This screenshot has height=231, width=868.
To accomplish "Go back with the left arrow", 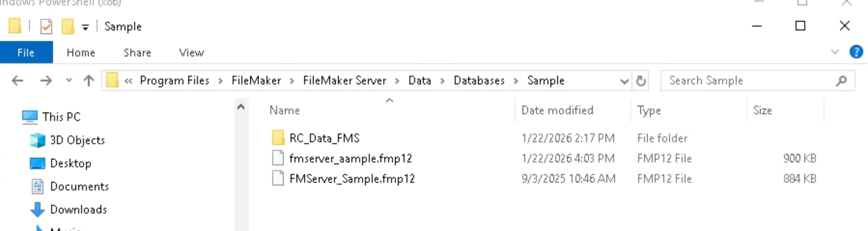I will pyautogui.click(x=17, y=81).
